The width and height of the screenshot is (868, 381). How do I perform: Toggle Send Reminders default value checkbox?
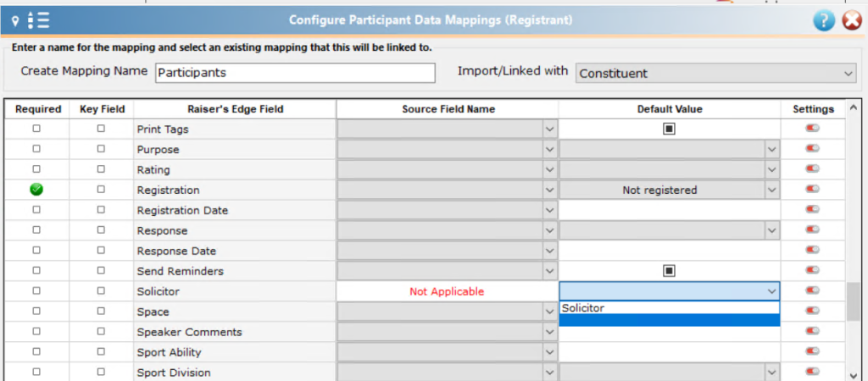670,270
